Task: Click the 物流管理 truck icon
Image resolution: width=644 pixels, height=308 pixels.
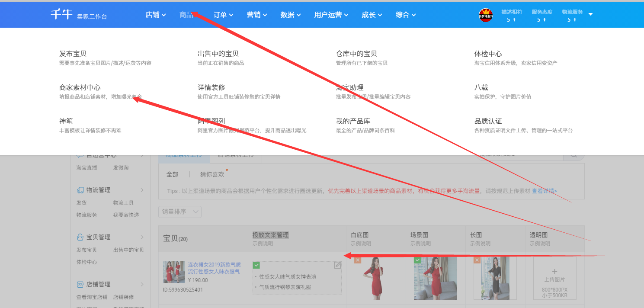Action: point(80,190)
